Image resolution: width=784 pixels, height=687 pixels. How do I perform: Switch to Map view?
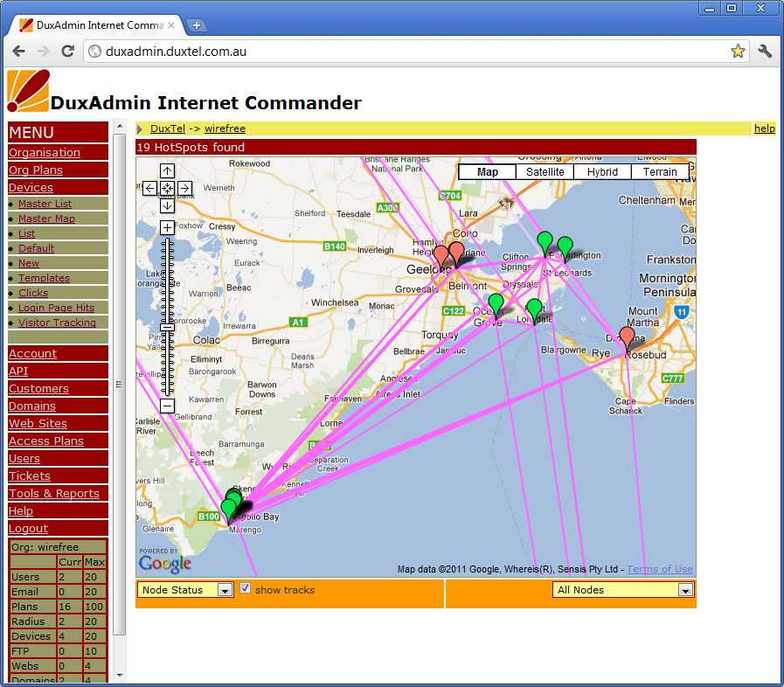(x=488, y=172)
